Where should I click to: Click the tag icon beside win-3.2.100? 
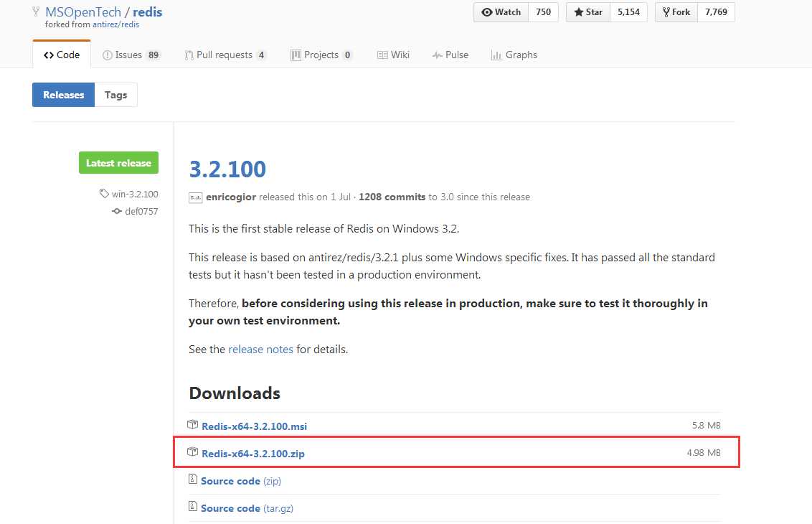coord(104,193)
